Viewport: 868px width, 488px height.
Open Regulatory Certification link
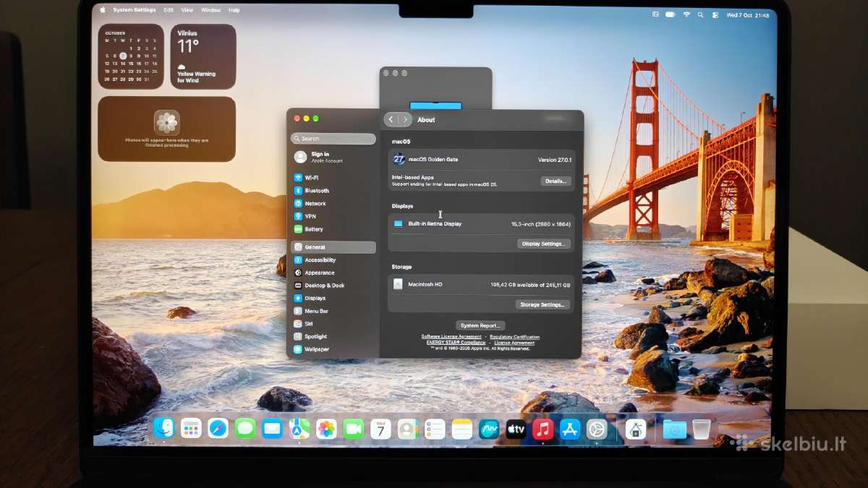[x=514, y=337]
